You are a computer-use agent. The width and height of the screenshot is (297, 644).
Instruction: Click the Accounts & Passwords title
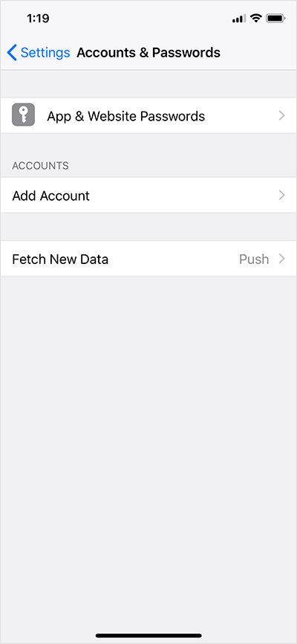[x=148, y=53]
